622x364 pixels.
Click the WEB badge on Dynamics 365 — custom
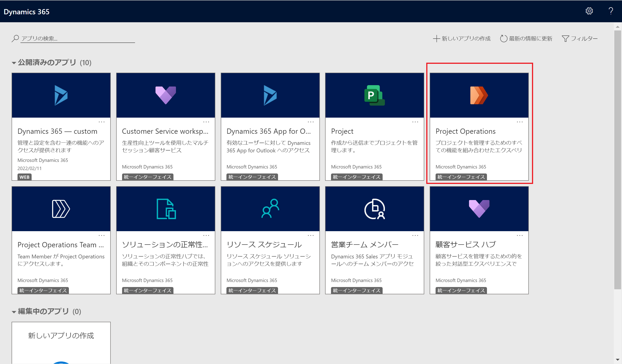(24, 177)
